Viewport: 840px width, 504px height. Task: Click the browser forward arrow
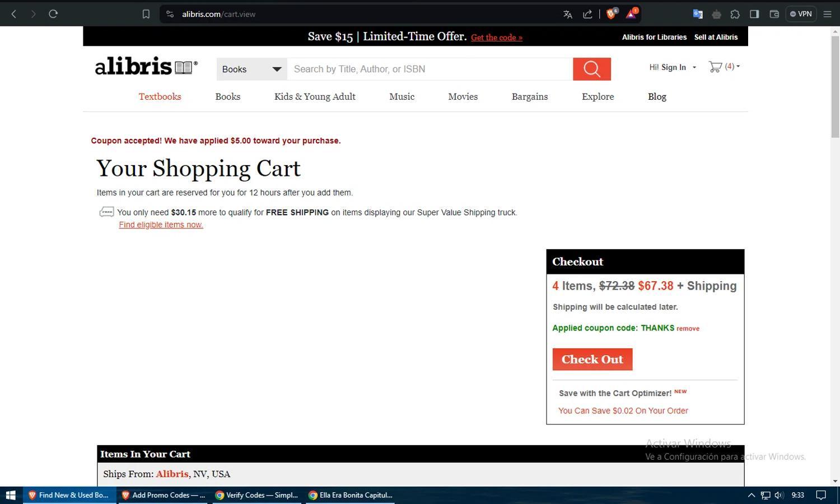(x=34, y=14)
